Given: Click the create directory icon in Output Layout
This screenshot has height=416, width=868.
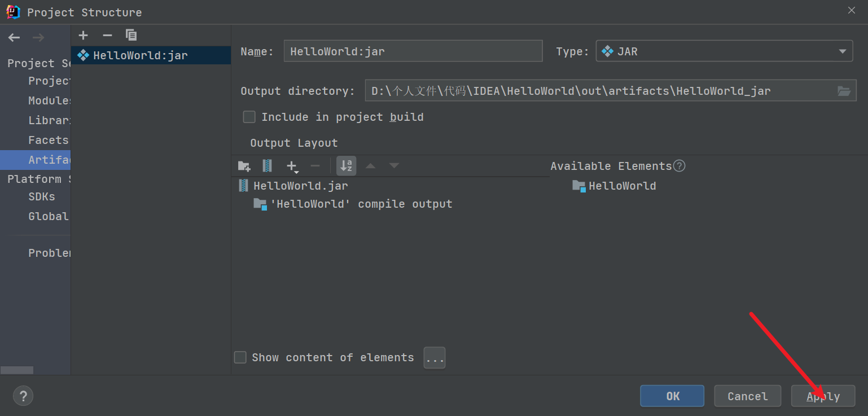Looking at the screenshot, I should pos(244,166).
